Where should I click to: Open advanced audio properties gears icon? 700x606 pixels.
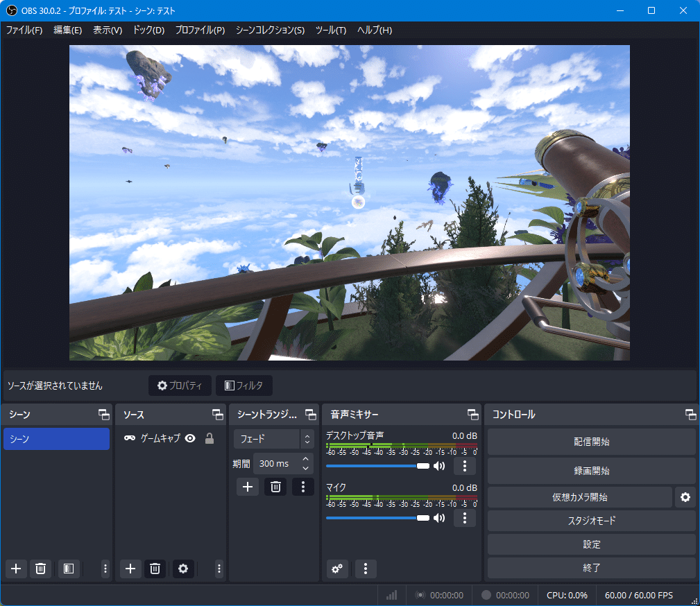point(337,569)
